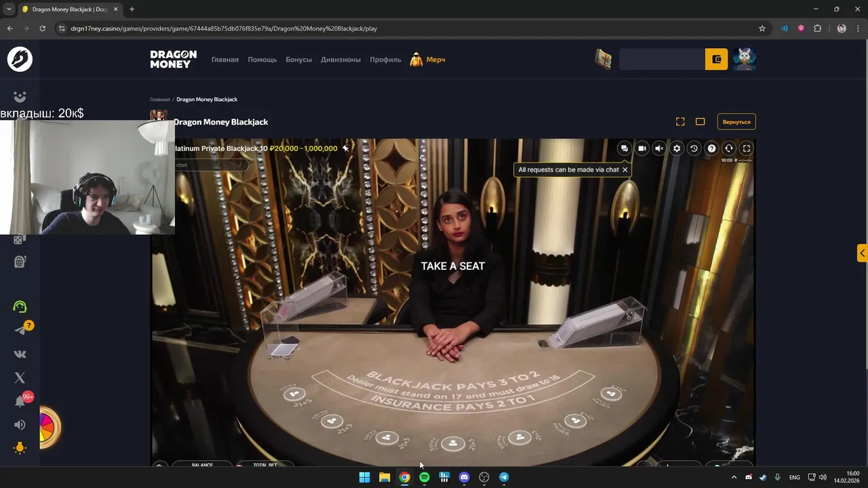
Task: Open the sidebar smiley face icon
Action: pyautogui.click(x=20, y=97)
